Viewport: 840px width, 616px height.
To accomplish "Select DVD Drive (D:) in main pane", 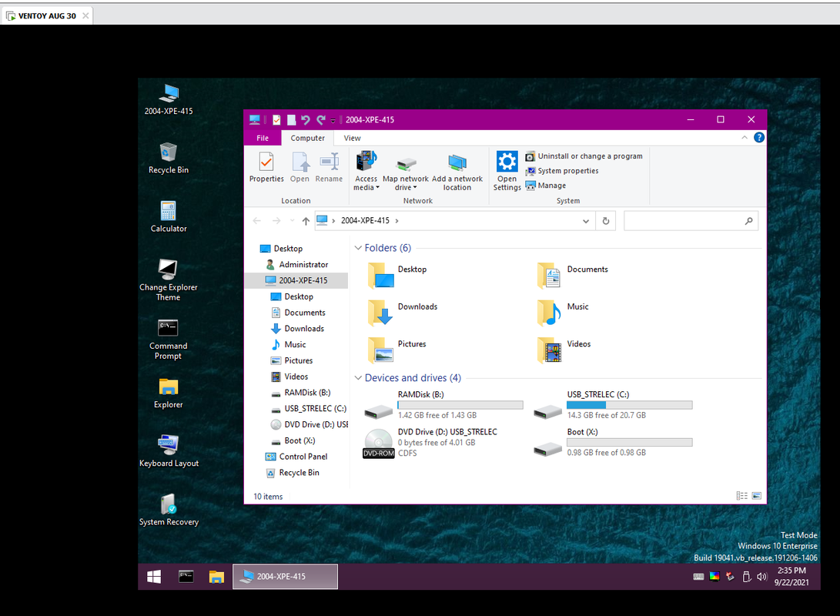I will (430, 443).
